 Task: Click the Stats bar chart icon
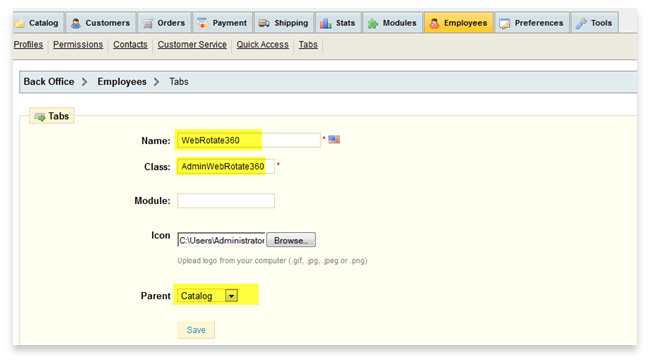click(326, 23)
